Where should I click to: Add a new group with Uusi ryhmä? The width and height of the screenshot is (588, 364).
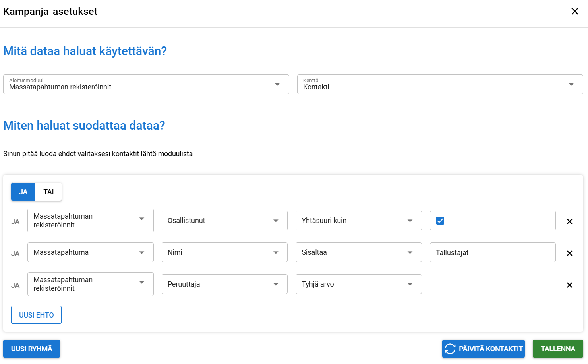tap(31, 349)
